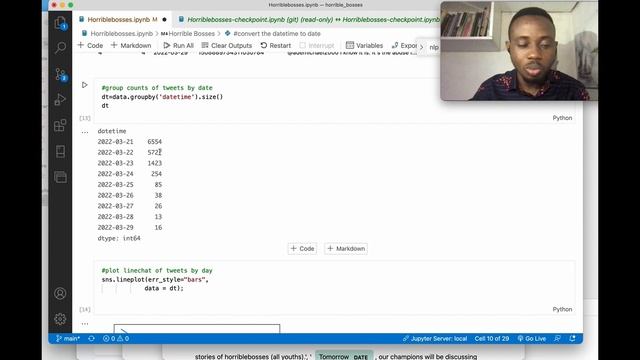This screenshot has height=360, width=640.
Task: Click the main* git branch in status bar
Action: [x=68, y=338]
